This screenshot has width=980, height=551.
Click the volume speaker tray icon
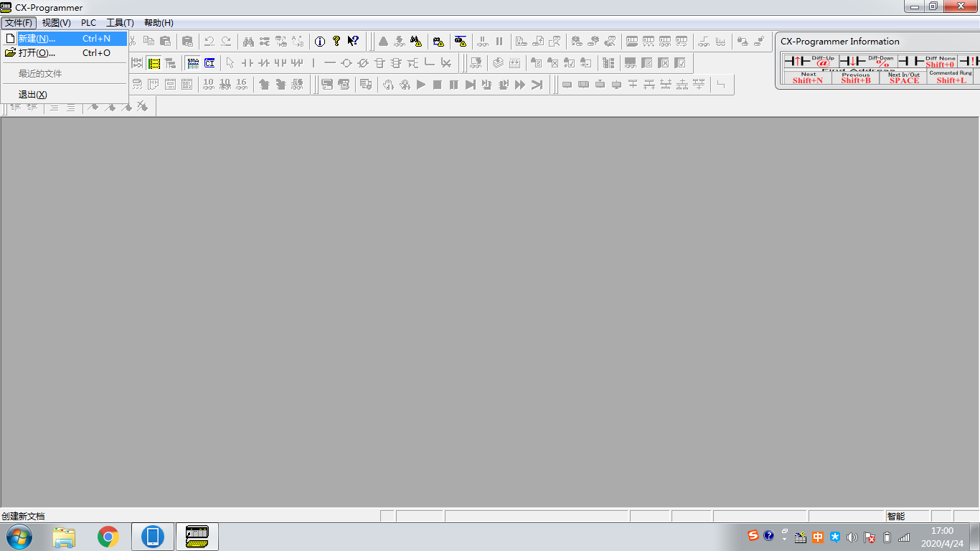pos(852,537)
